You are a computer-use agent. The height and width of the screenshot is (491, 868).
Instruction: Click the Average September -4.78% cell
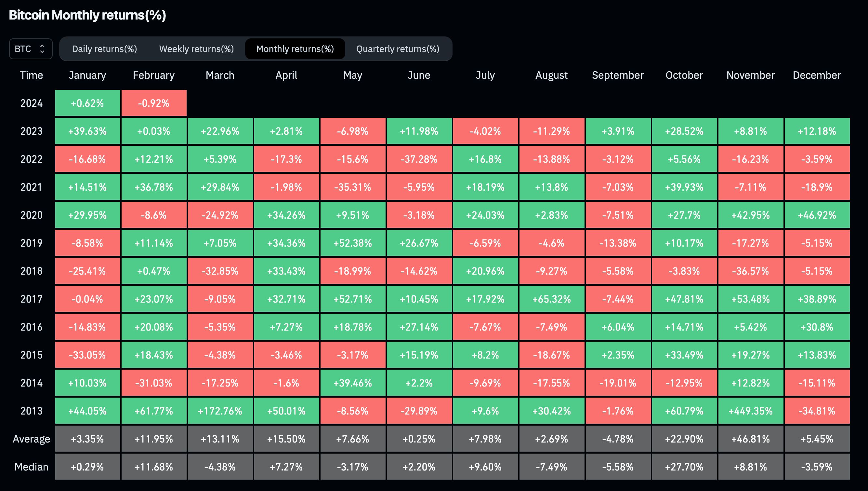point(618,439)
